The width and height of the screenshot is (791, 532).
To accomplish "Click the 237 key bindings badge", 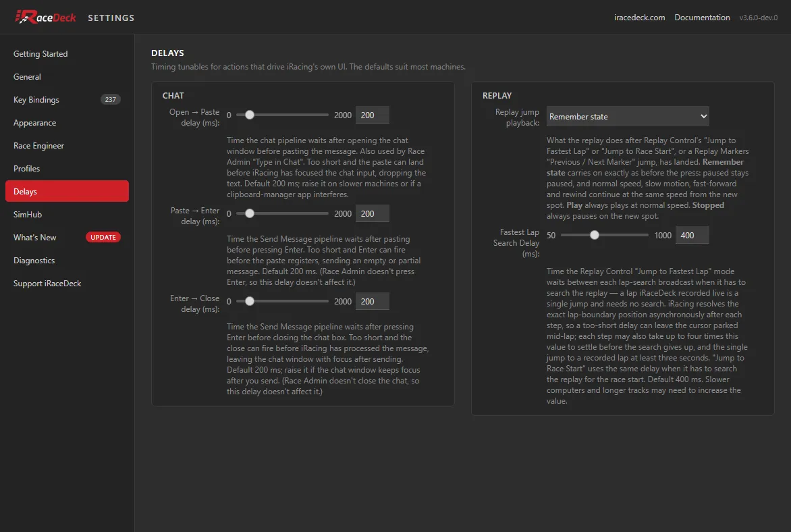I will point(111,99).
